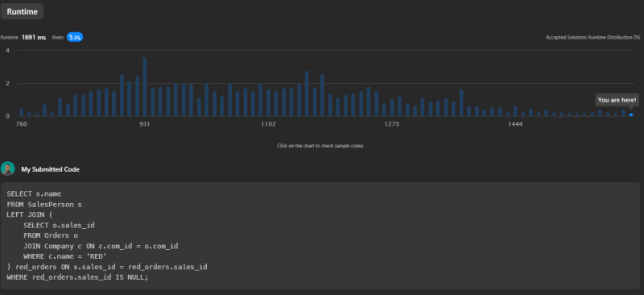Screen dimensions: 644x295
Task: Click the Runtime tab button
Action: [23, 11]
